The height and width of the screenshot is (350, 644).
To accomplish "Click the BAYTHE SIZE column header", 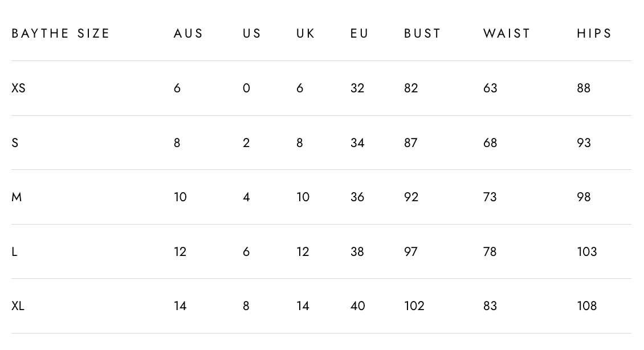I will click(x=60, y=34).
